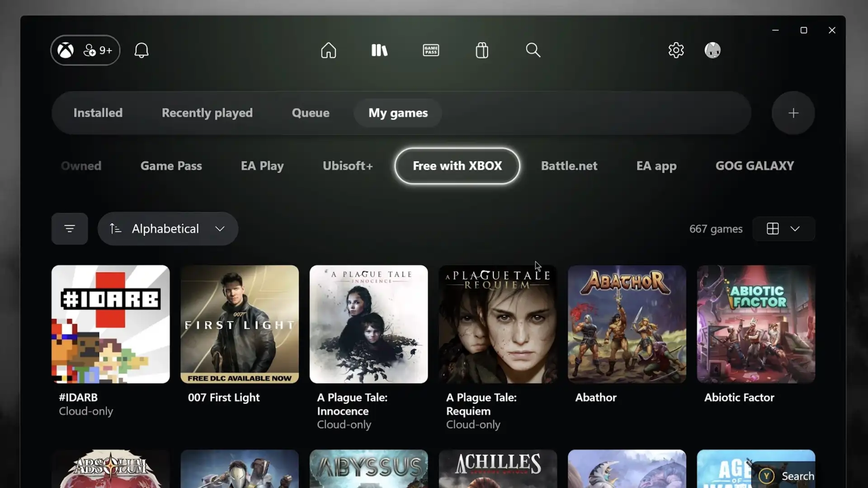Open the profile avatar
Viewport: 868px width, 488px height.
click(712, 50)
